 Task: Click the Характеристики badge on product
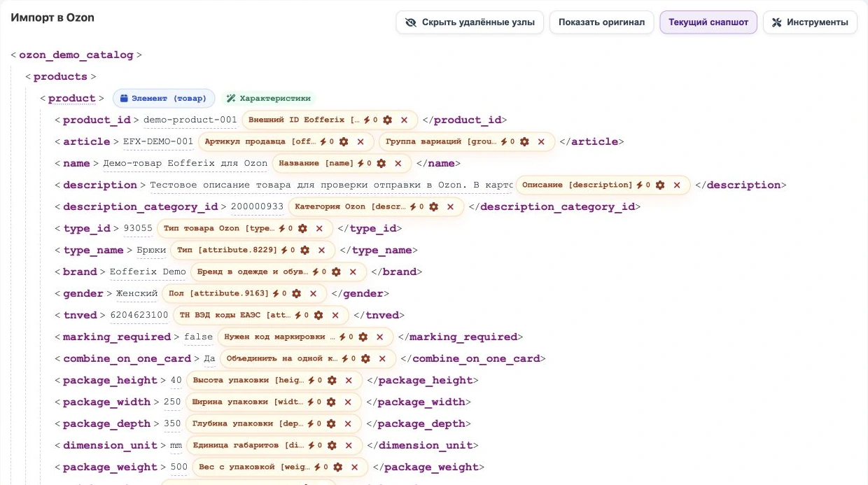tap(269, 98)
